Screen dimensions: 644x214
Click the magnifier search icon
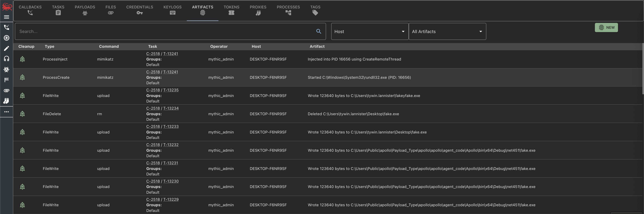click(318, 31)
